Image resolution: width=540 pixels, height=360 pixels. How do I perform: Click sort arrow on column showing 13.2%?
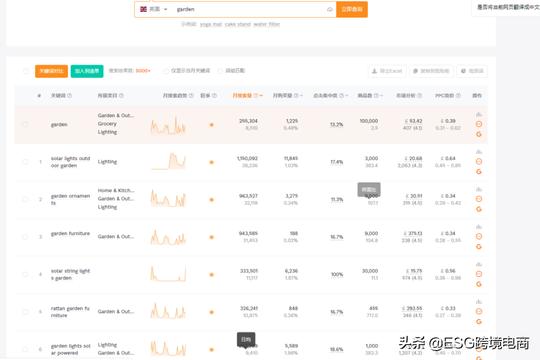pyautogui.click(x=347, y=95)
